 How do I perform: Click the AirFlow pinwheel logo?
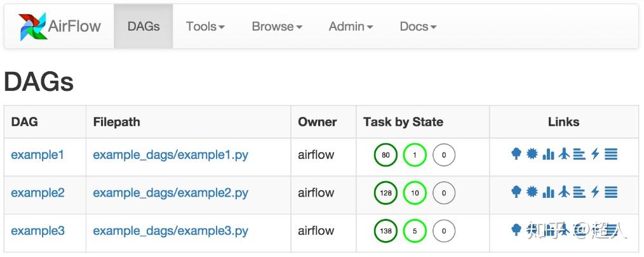click(x=32, y=26)
